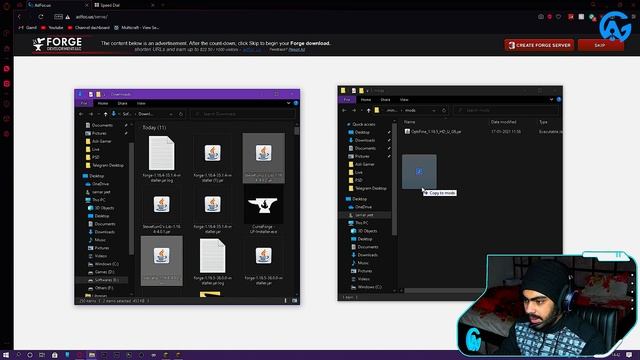Sort by Date modified column in mods window
The height and width of the screenshot is (360, 640).
[503, 122]
